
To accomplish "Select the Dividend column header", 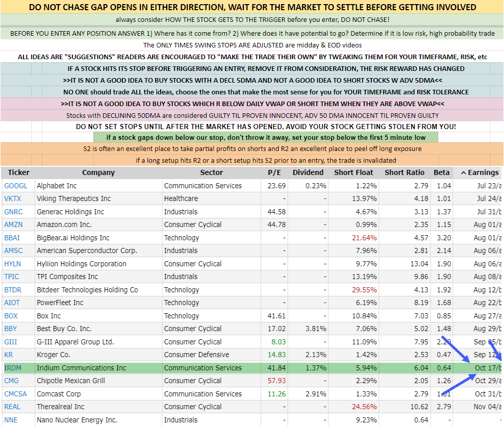I will pyautogui.click(x=309, y=172).
